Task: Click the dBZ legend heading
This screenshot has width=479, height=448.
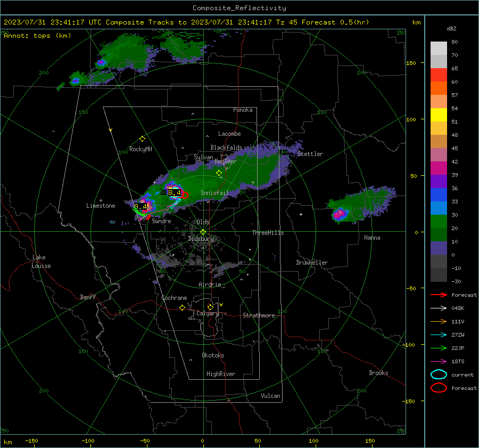Action: click(451, 28)
